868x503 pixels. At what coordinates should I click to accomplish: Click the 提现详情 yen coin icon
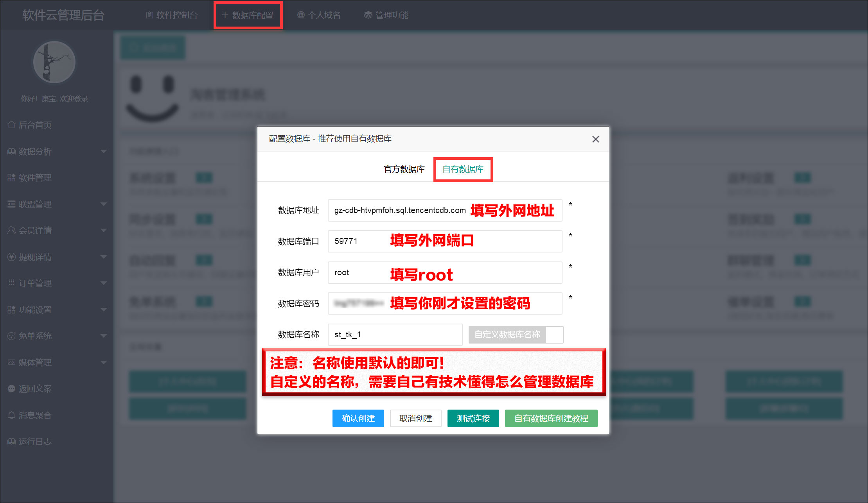click(11, 257)
